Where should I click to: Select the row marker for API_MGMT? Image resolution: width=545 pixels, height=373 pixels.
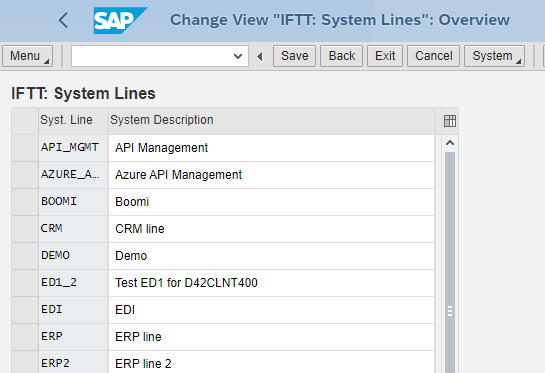[x=25, y=148]
